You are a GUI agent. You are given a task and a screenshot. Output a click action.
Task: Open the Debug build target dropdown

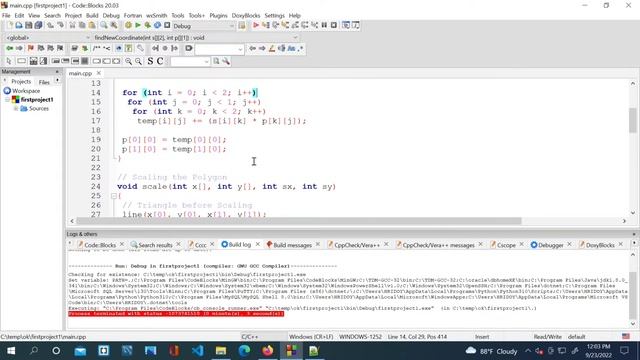232,26
